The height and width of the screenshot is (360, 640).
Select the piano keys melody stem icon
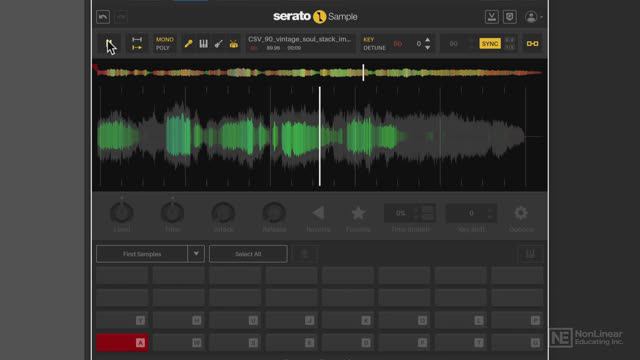pyautogui.click(x=203, y=44)
